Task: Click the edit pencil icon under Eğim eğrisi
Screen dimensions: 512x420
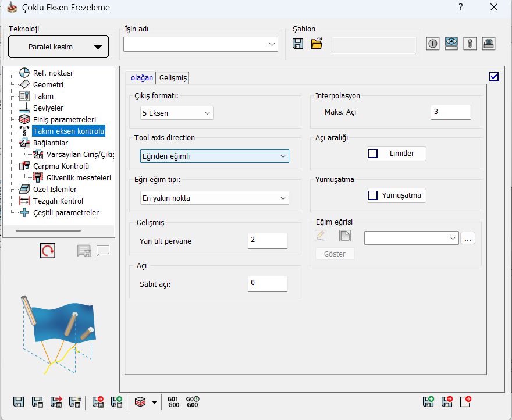Action: pyautogui.click(x=321, y=236)
